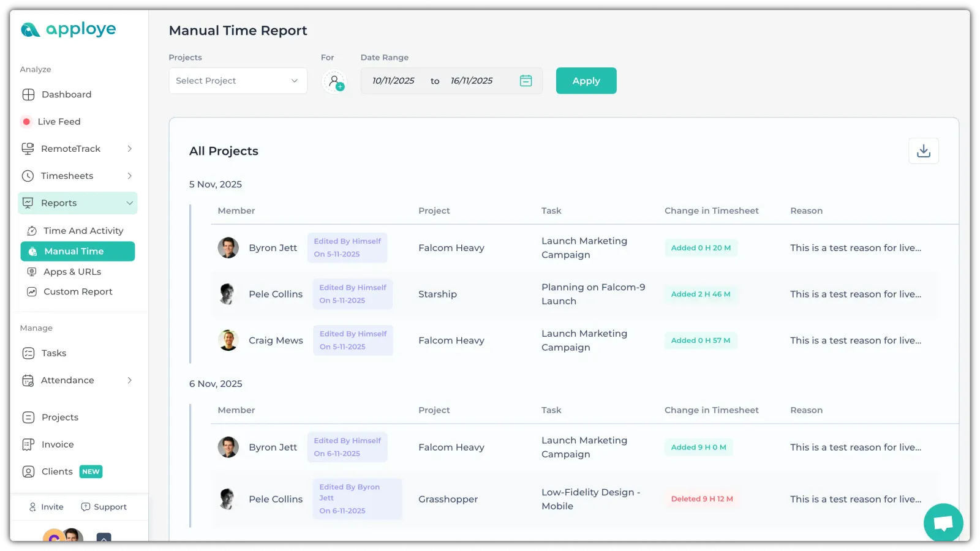Click the Invite link
Image resolution: width=980 pixels, height=551 pixels.
(47, 507)
